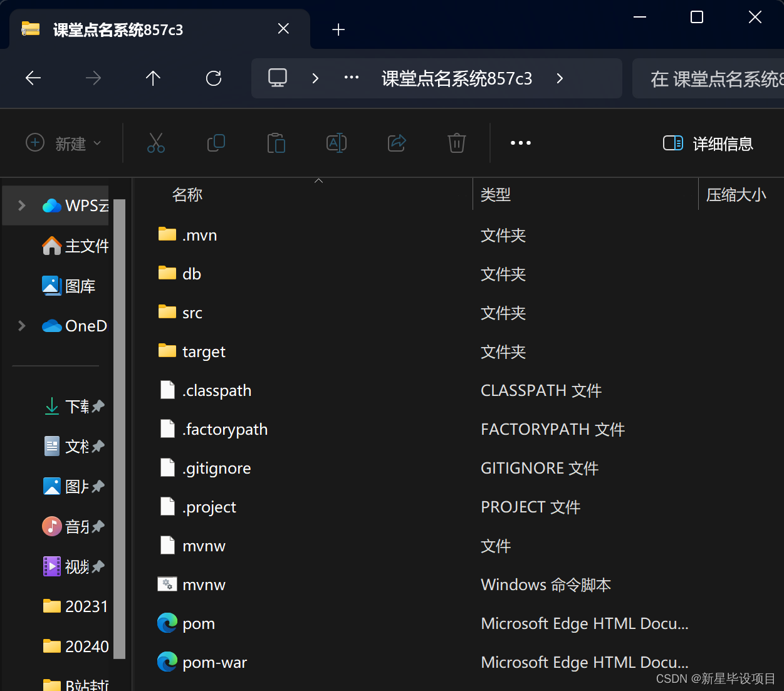Viewport: 784px width, 691px height.
Task: Toggle the 详细信息 details pane
Action: click(707, 143)
